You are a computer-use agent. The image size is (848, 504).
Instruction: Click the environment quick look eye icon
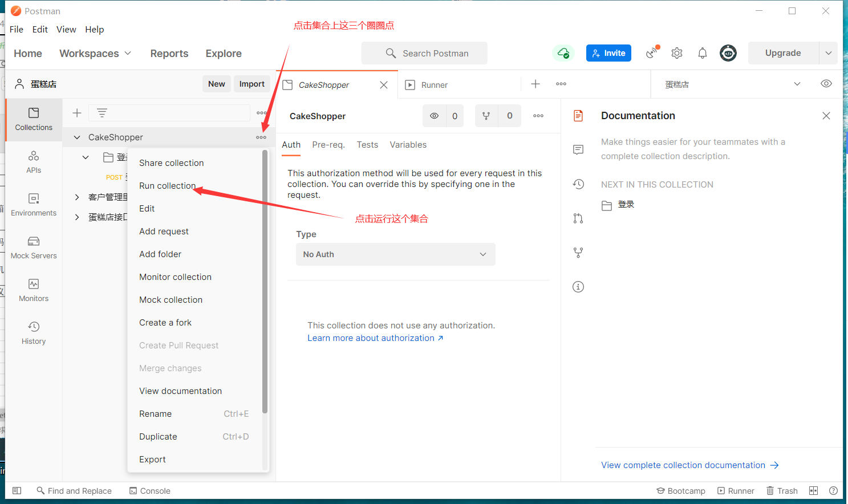coord(826,84)
